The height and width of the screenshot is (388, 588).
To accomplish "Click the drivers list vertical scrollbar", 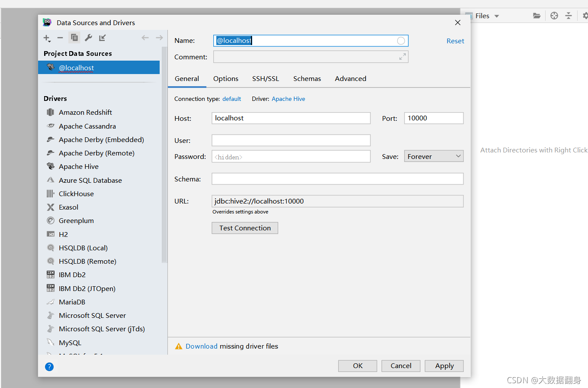I will [x=164, y=155].
